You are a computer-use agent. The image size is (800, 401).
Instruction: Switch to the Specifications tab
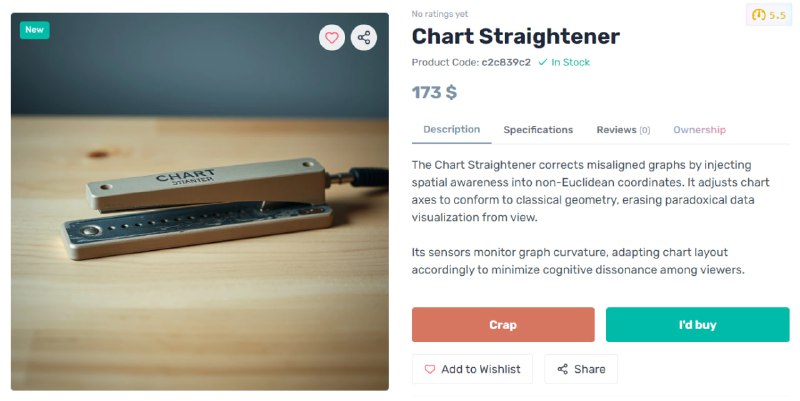(538, 130)
